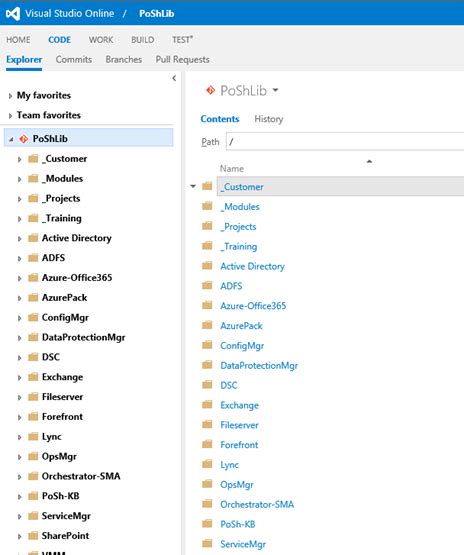The width and height of the screenshot is (464, 555).
Task: Open the OpsMgr folder link
Action: click(237, 484)
